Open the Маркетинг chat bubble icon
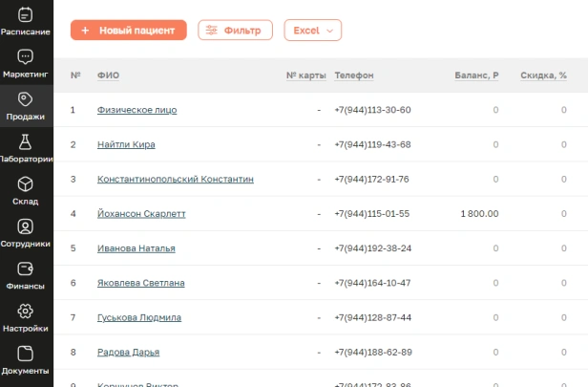The image size is (588, 387). tap(26, 57)
